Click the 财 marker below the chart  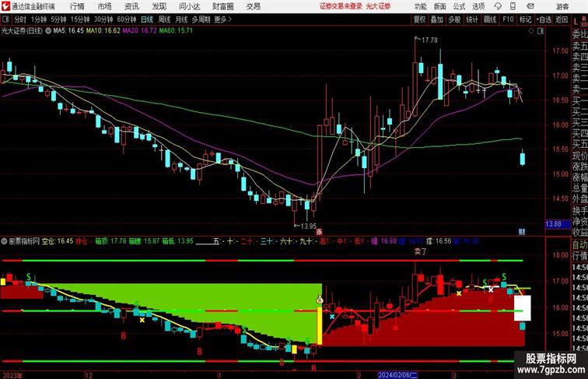coord(522,232)
